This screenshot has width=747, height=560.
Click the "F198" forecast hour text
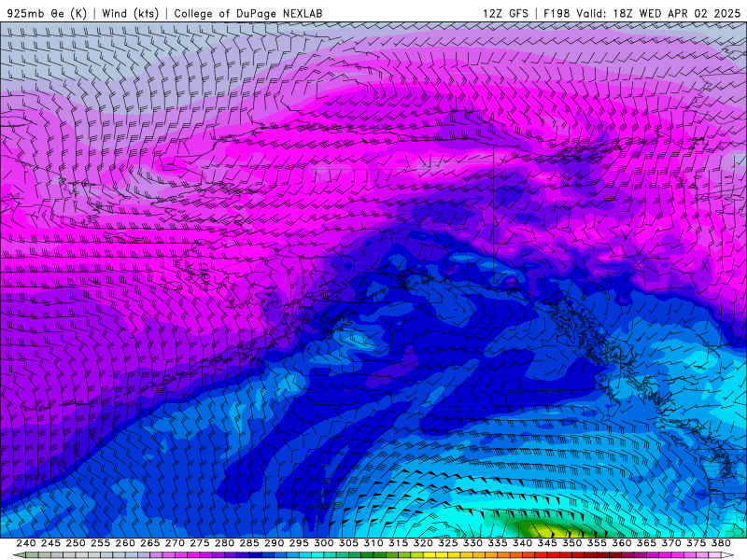(x=557, y=13)
